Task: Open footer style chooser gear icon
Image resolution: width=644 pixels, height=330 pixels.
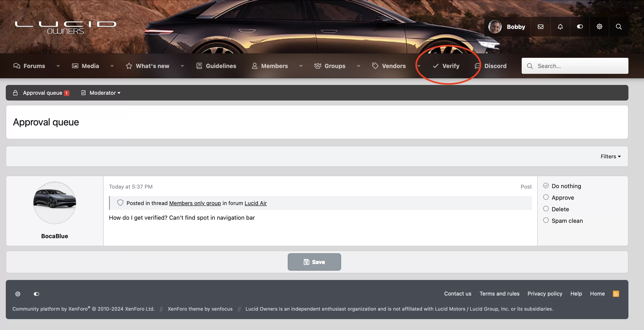Action: click(x=18, y=294)
